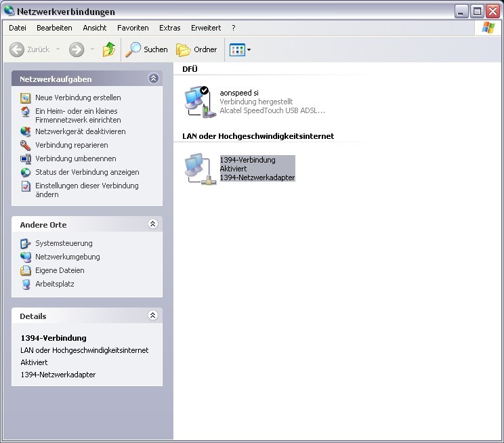Click the highlighted 1394-Verbindung label
Viewport: 504px width, 443px height.
(247, 160)
